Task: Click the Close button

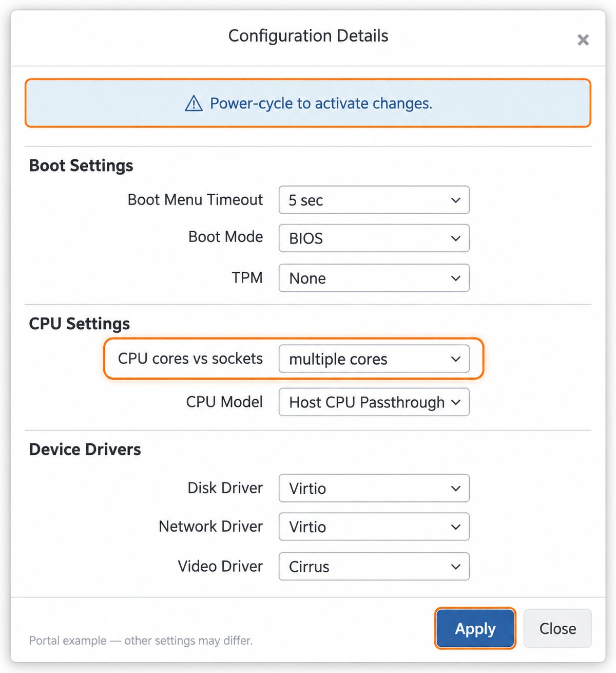Action: pos(557,628)
